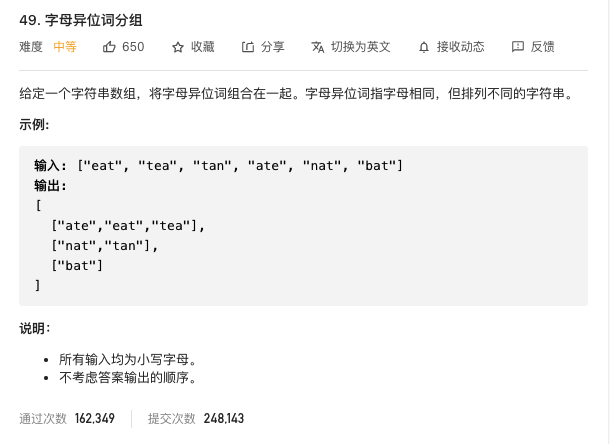Click the 分享 share label
Screen dimensions: 610x444
(x=272, y=47)
